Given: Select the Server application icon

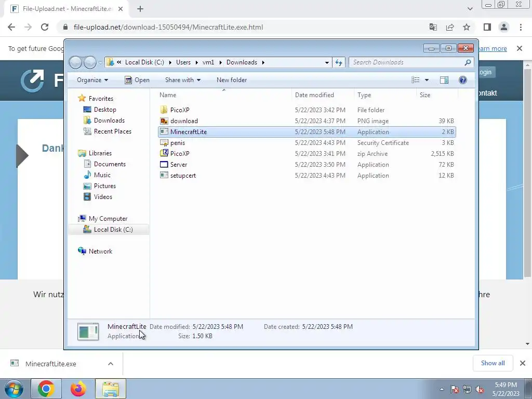Looking at the screenshot, I should [x=164, y=165].
